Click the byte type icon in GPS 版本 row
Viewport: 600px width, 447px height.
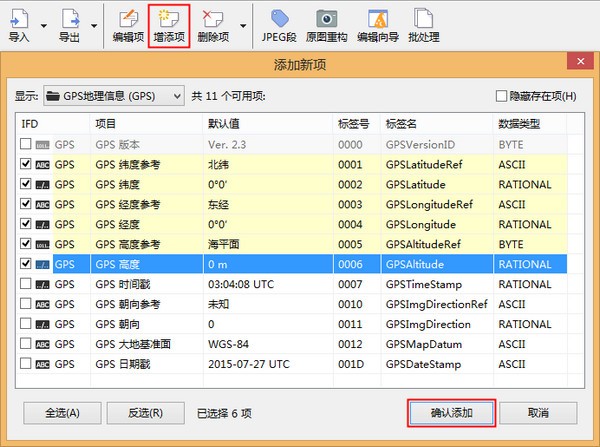pos(42,145)
